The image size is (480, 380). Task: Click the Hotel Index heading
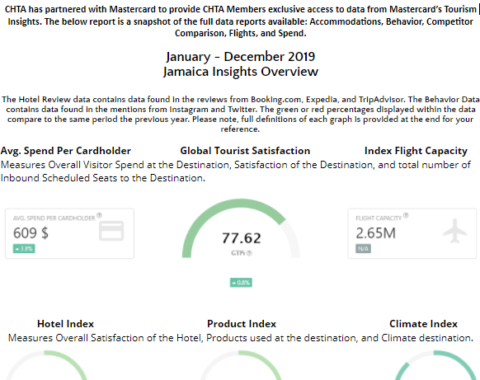(x=66, y=324)
